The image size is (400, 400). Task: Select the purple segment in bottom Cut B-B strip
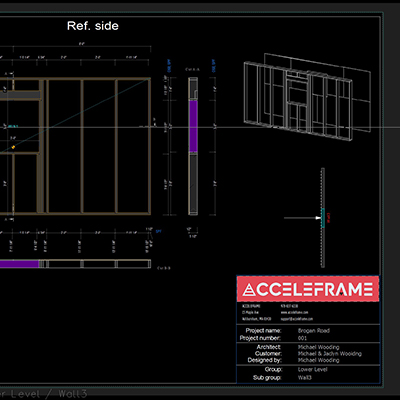click(x=19, y=264)
